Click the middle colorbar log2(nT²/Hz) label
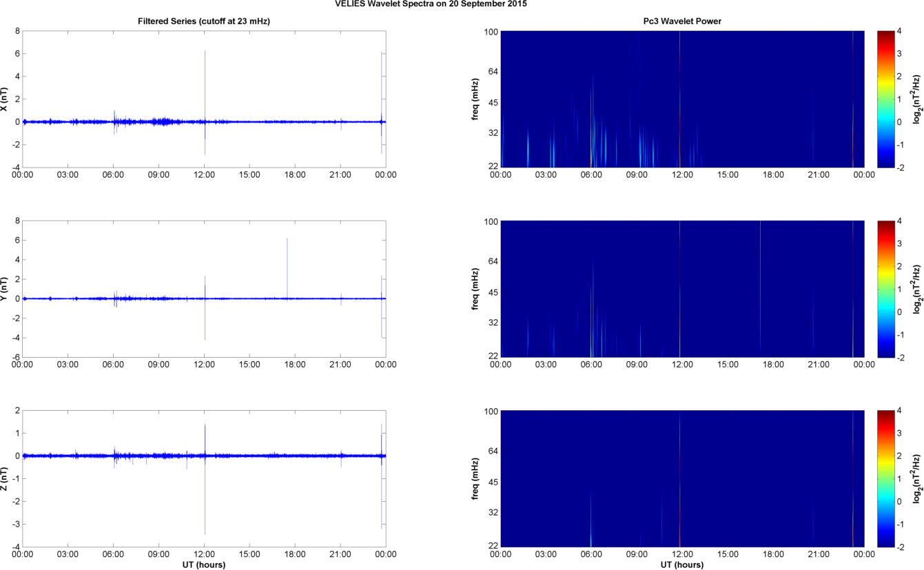924x570 pixels. (x=918, y=289)
